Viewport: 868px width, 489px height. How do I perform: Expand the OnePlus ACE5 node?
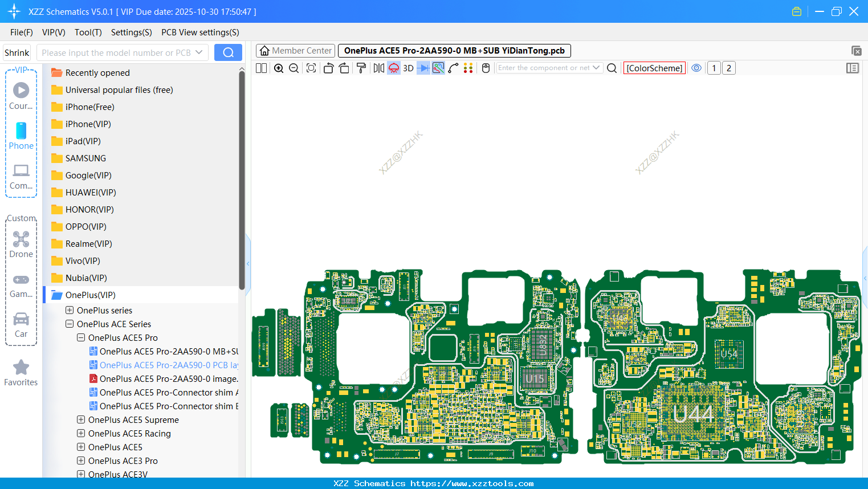(81, 447)
